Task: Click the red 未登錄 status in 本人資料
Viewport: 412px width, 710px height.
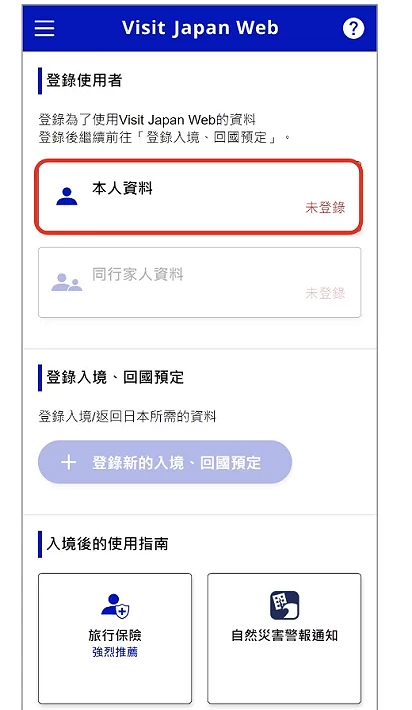Action: (325, 208)
